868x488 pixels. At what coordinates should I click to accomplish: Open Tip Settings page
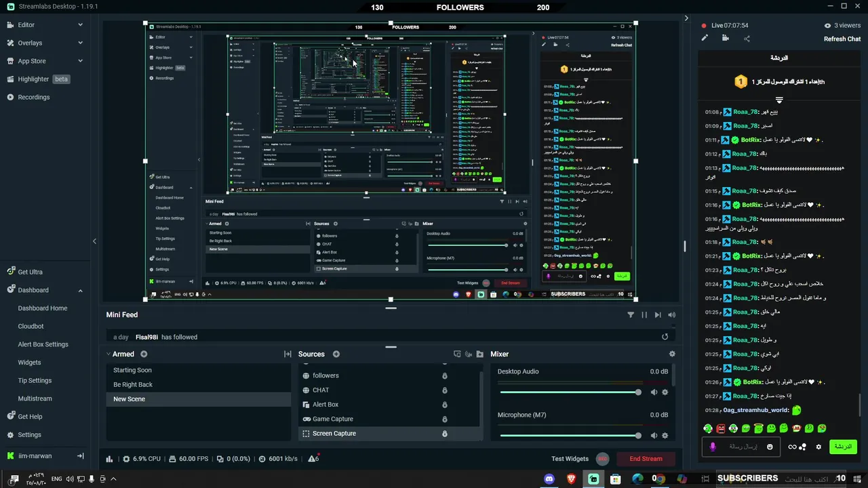click(35, 380)
